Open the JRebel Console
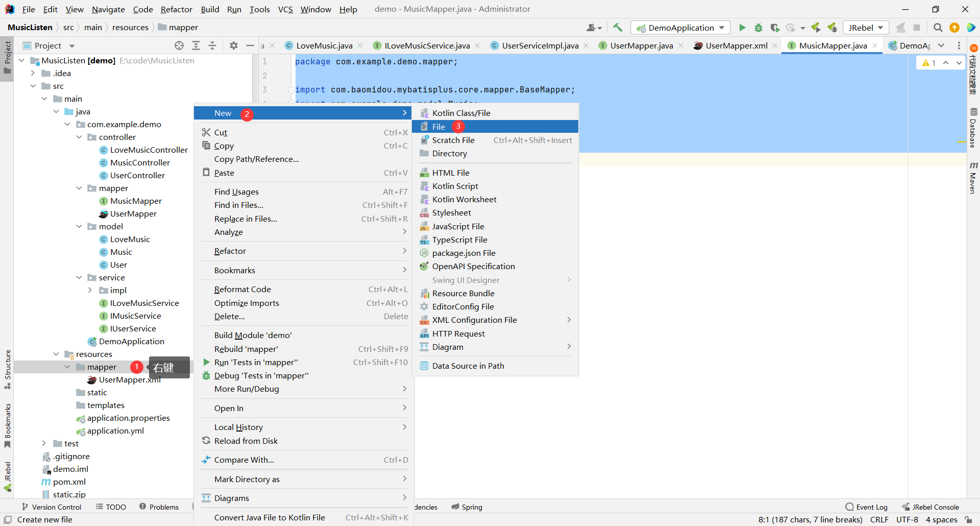The width and height of the screenshot is (980, 526). (x=930, y=507)
